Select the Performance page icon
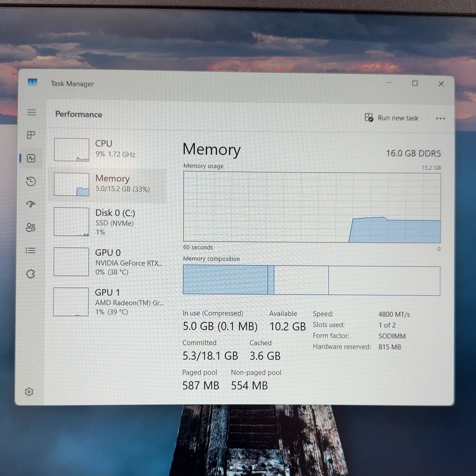This screenshot has width=476, height=476. click(x=31, y=158)
